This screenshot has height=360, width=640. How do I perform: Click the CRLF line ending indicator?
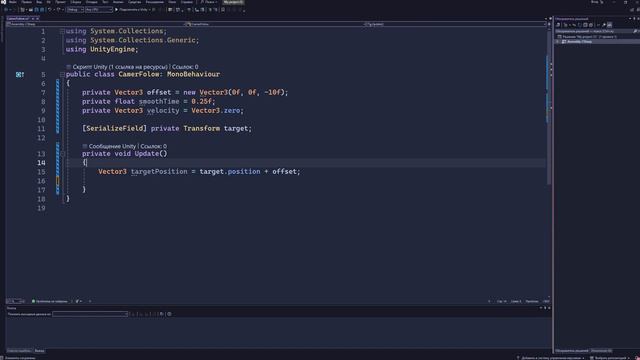[x=546, y=301]
